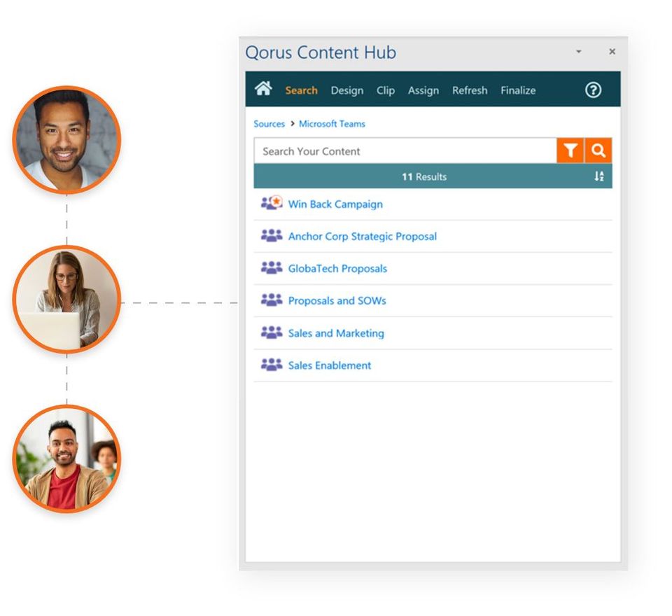This screenshot has height=616, width=672.
Task: Switch to the Finalize tab
Action: [518, 90]
